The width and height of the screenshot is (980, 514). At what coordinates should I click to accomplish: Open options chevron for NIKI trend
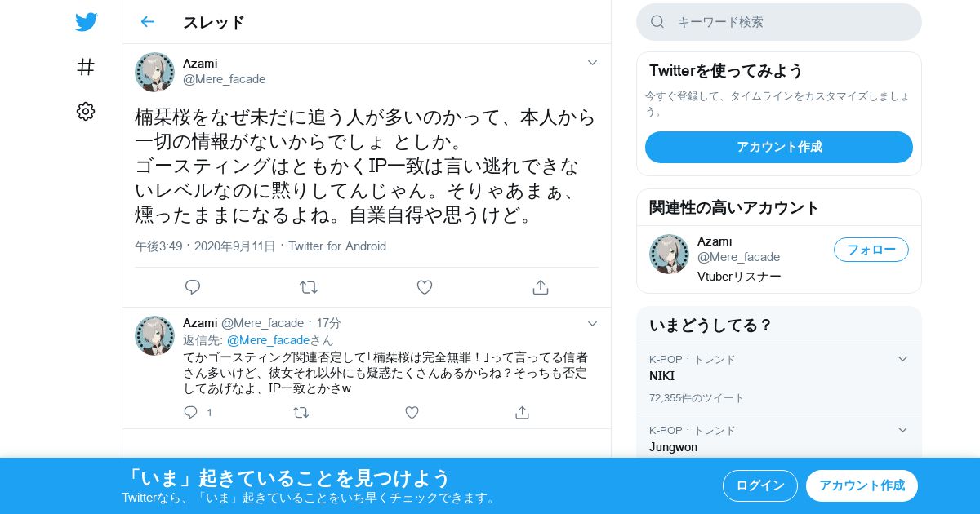pos(902,359)
